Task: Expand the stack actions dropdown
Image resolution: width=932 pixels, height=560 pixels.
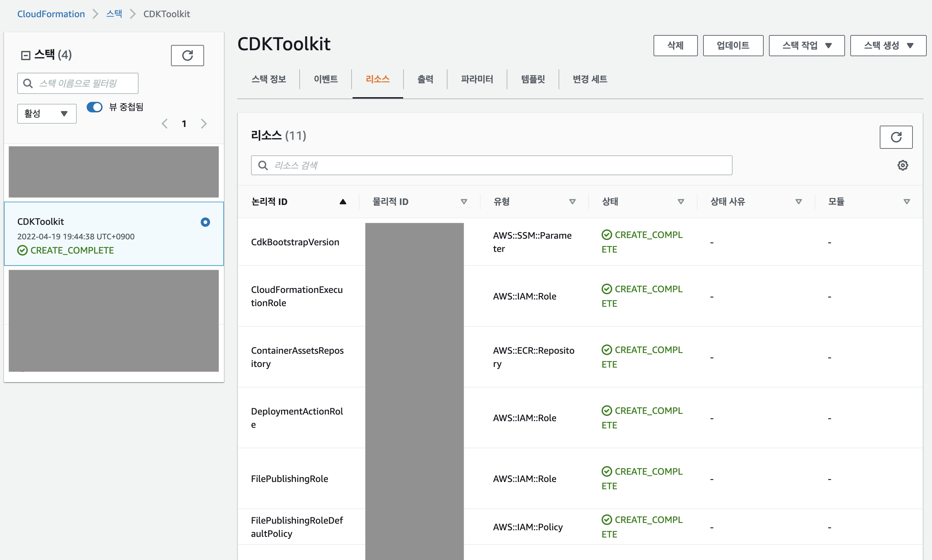Action: 806,46
